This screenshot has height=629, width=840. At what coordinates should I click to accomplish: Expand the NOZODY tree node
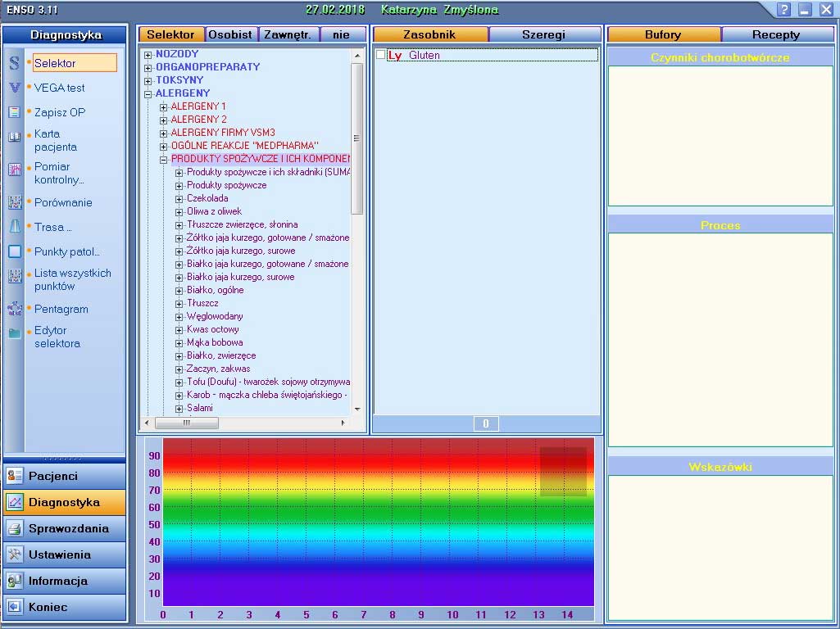coord(148,55)
